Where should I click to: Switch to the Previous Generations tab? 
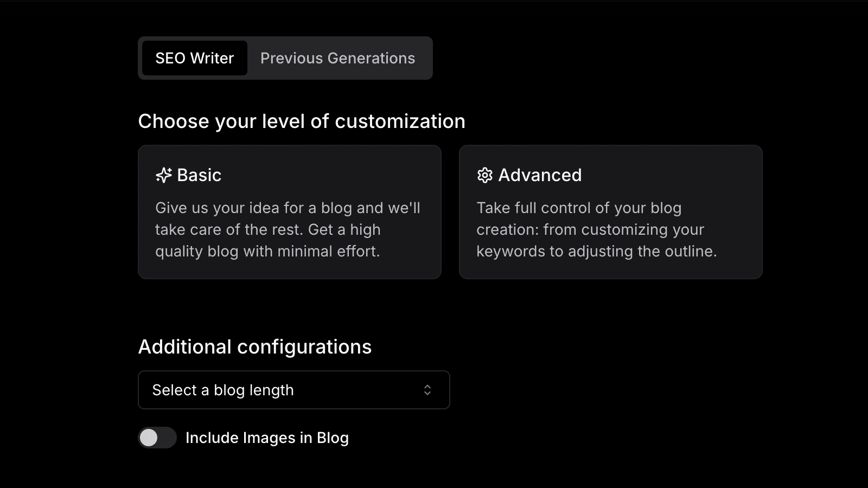[337, 58]
